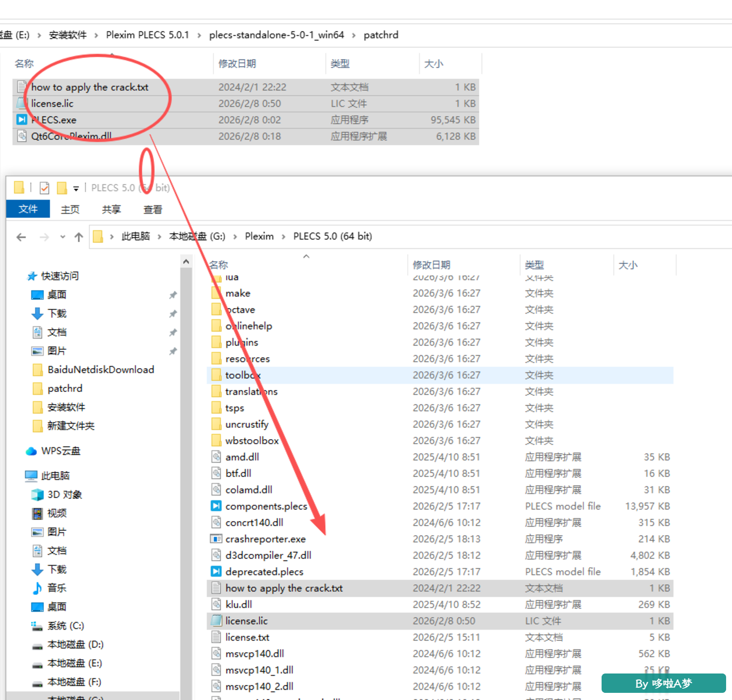732x700 pixels.
Task: Click the crashreporter.exe icon
Action: (x=216, y=539)
